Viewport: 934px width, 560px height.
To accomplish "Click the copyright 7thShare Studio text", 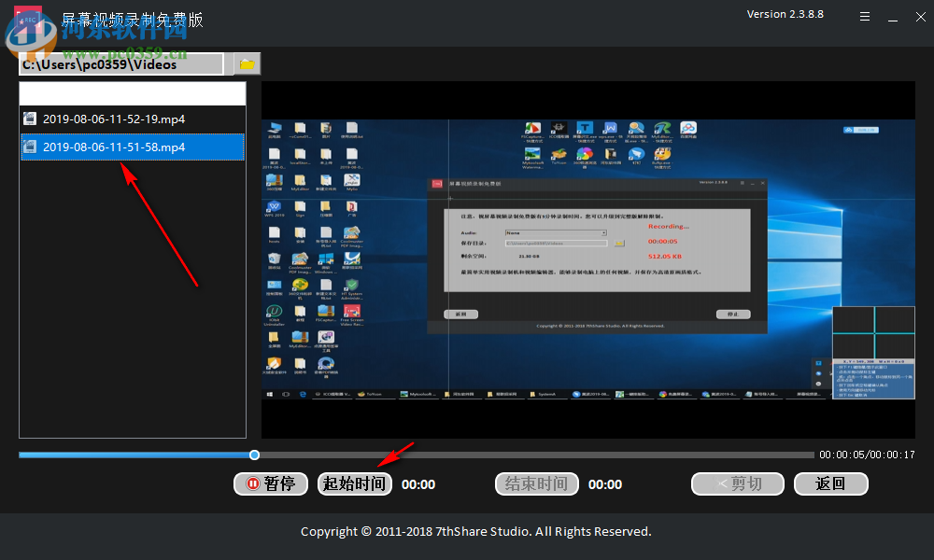I will click(x=476, y=531).
